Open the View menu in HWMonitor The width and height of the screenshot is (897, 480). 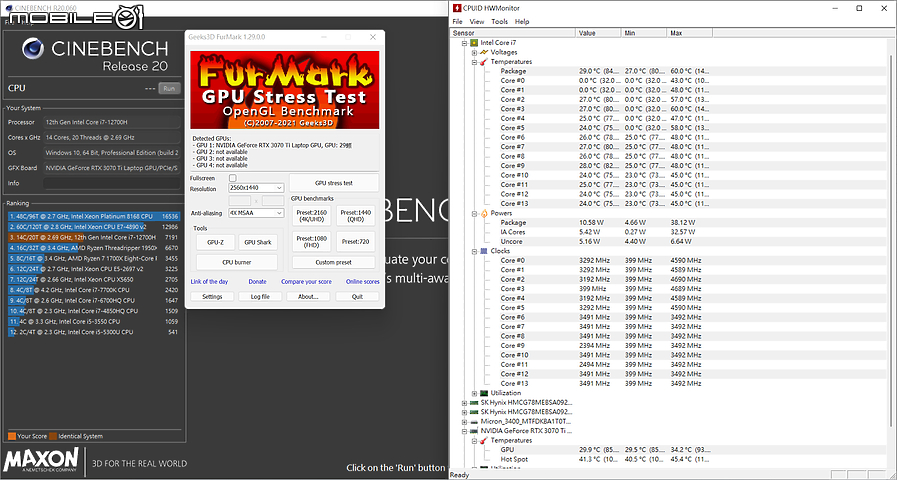pos(477,22)
